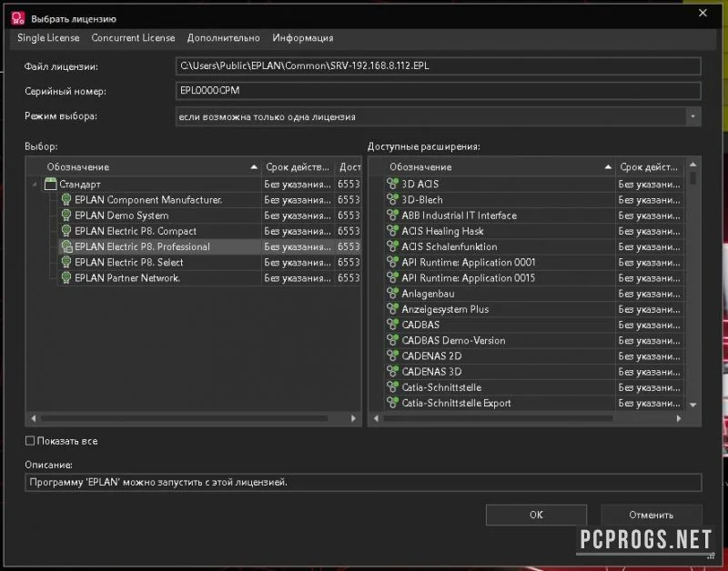Click extension icon beside API Runtime: Application 0001
The width and height of the screenshot is (728, 571).
click(393, 262)
